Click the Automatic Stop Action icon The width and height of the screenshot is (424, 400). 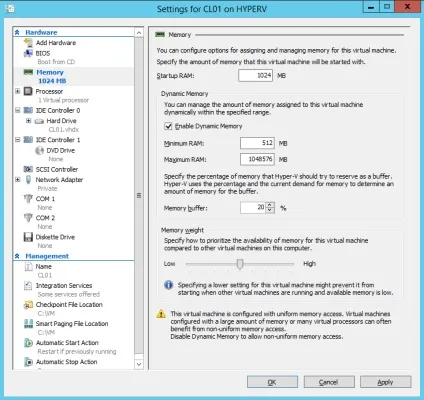(29, 362)
